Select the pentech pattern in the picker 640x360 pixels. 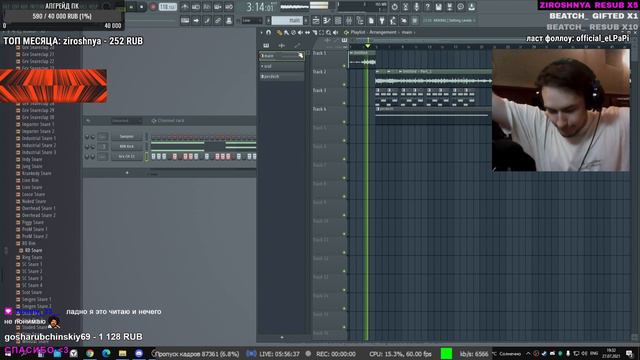click(x=282, y=76)
